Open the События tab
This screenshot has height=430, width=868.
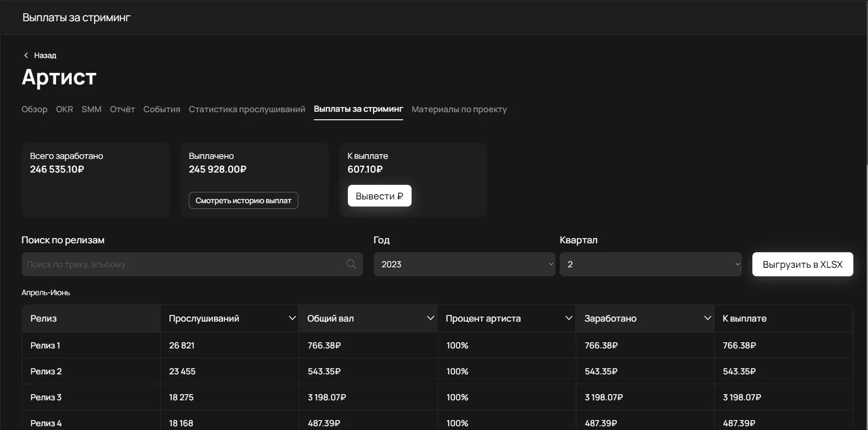[x=161, y=109]
